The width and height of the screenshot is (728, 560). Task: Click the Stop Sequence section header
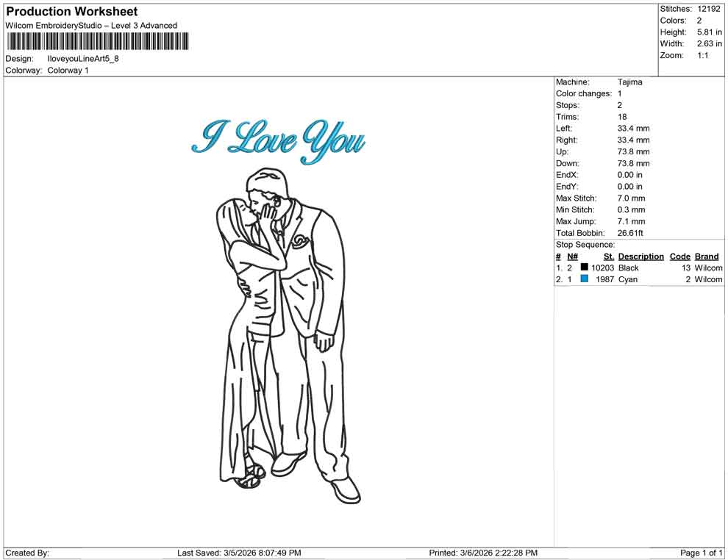tap(585, 244)
